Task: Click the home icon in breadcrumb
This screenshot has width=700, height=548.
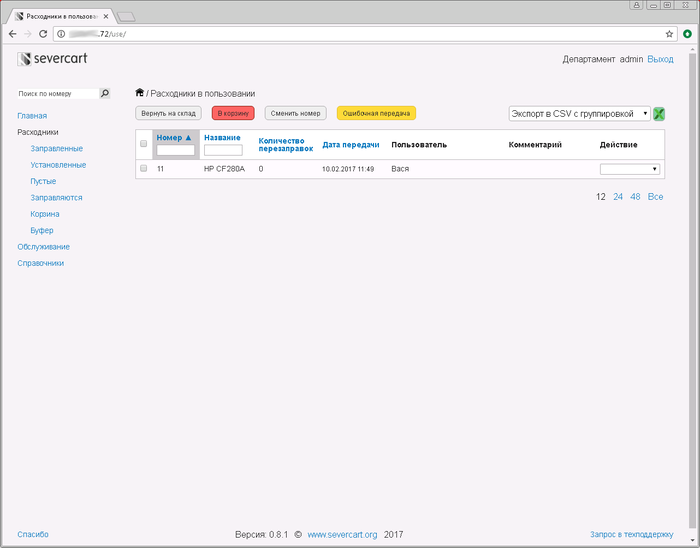Action: point(139,92)
